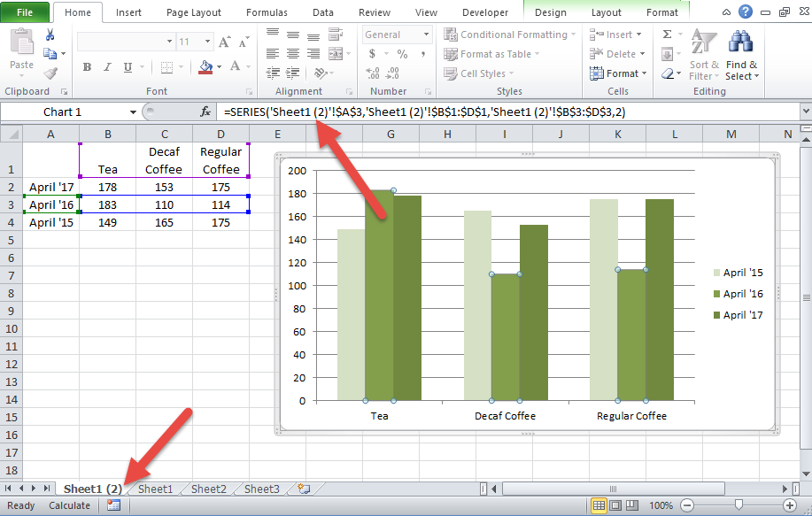812x516 pixels.
Task: Click the Insert Worksheet tab icon
Action: (x=304, y=489)
